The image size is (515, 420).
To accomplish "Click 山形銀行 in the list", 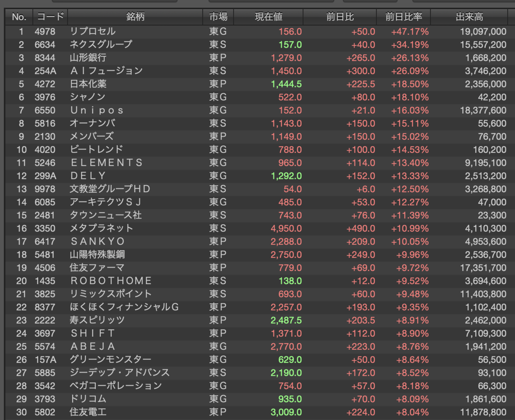I will pyautogui.click(x=88, y=57).
